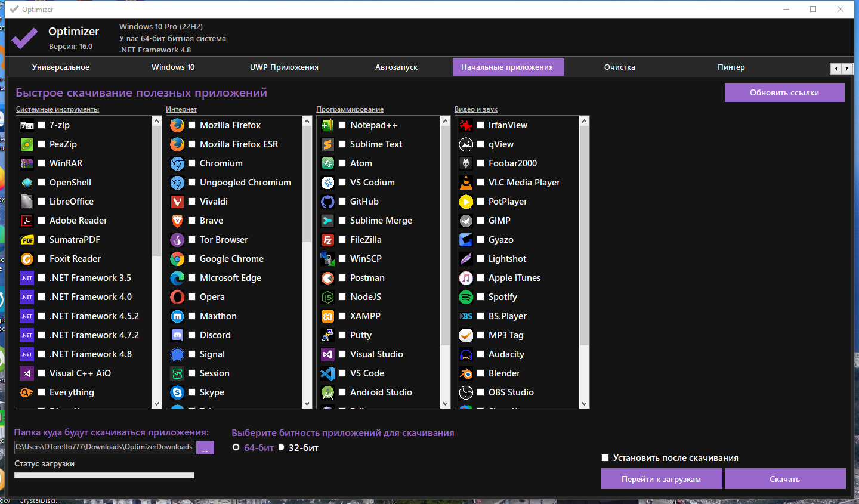This screenshot has width=859, height=504.
Task: Check the NodeJS checkbox
Action: (342, 297)
